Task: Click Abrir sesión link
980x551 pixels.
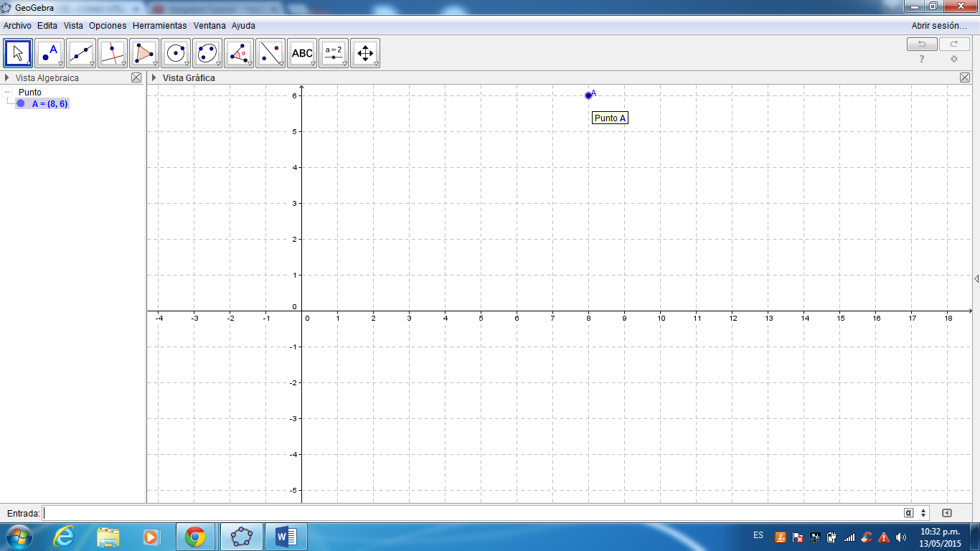Action: 940,25
